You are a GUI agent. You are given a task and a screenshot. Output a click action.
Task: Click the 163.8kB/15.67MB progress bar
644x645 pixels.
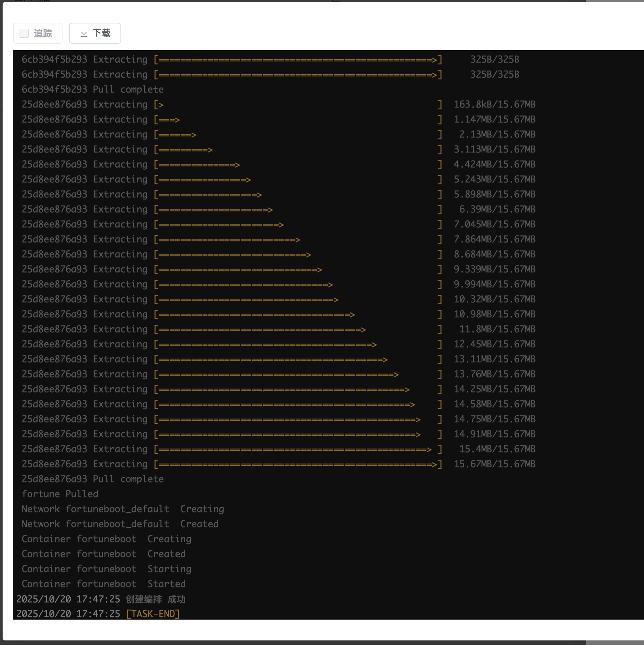[298, 105]
